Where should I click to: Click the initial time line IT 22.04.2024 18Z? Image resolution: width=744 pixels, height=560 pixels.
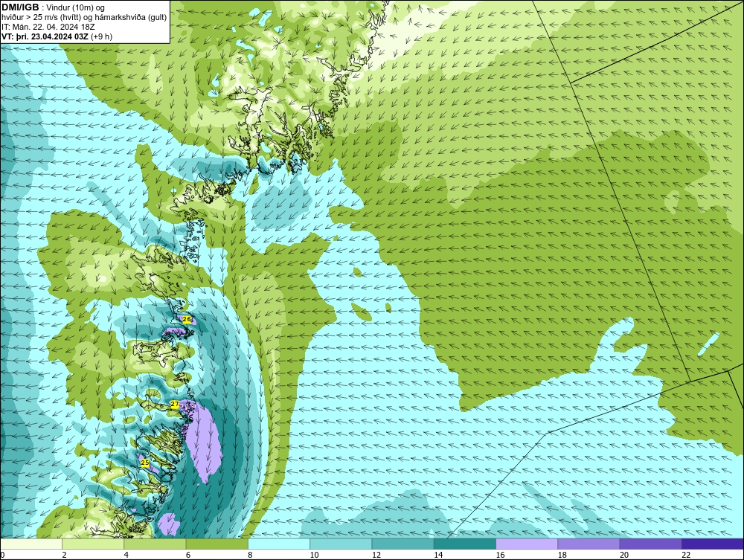tap(48, 27)
